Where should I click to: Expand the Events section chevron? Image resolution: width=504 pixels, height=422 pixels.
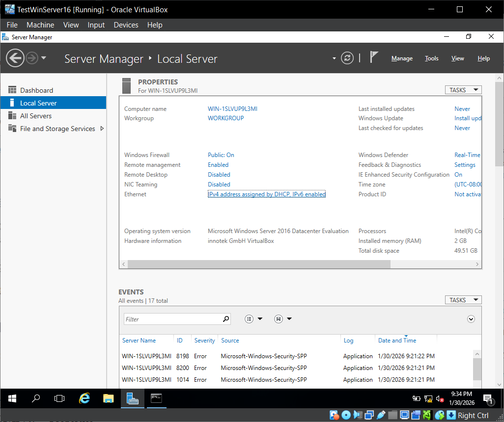[471, 319]
